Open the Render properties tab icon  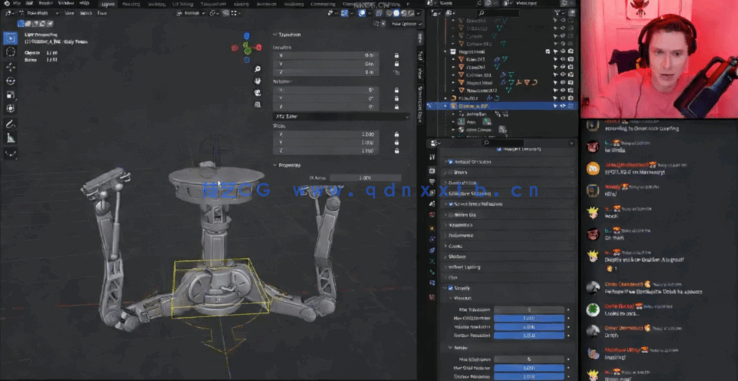coord(432,170)
